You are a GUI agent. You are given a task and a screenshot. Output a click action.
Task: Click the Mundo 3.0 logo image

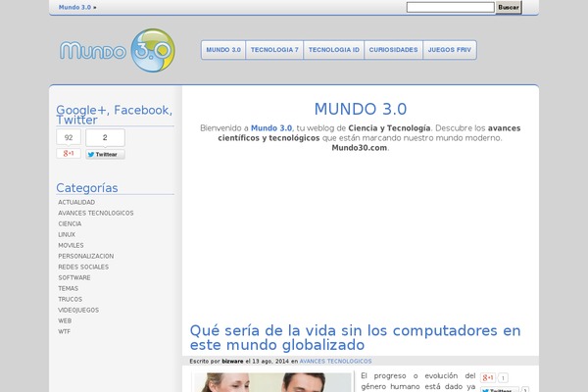coord(117,50)
